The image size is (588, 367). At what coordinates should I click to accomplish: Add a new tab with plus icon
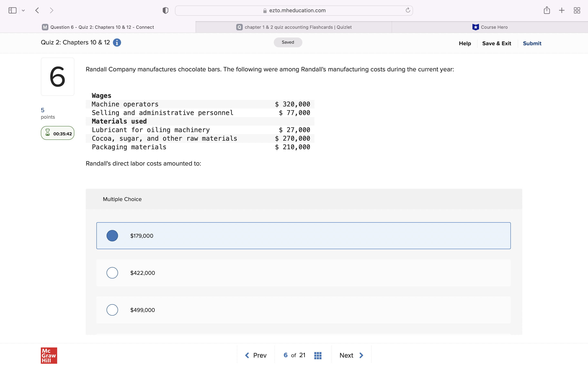click(x=561, y=10)
